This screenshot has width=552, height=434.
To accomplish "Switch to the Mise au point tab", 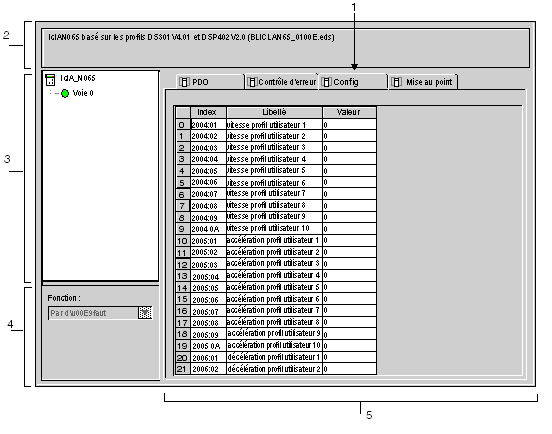I will (424, 82).
